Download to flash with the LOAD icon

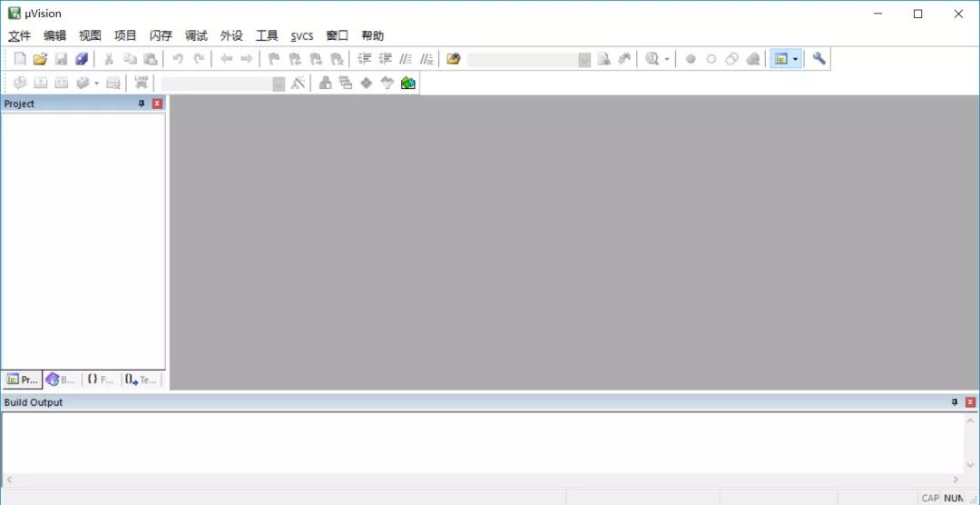(142, 83)
